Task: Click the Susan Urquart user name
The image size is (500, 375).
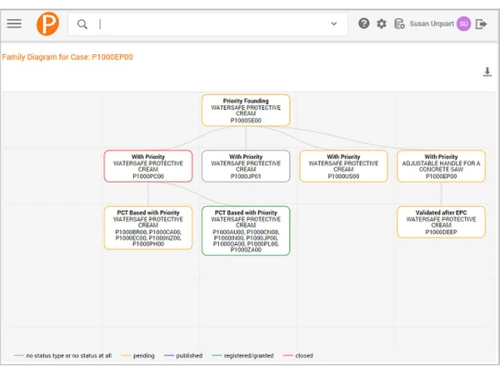Action: coord(432,24)
